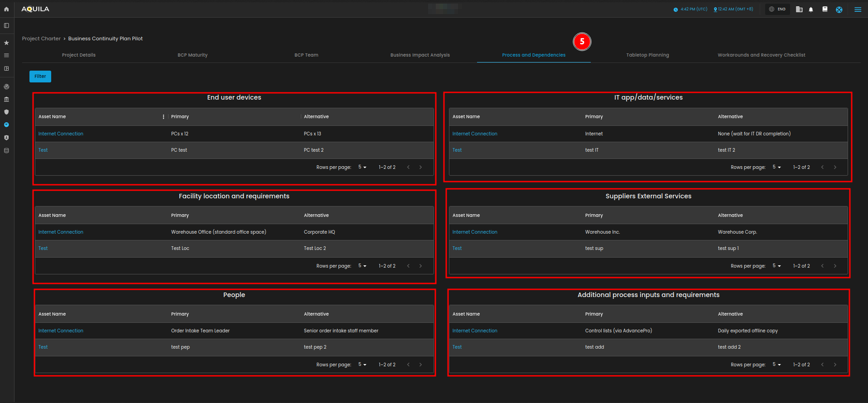Screen dimensions: 868x403
Task: Switch to the Tabletop Planning tab
Action: (647, 55)
